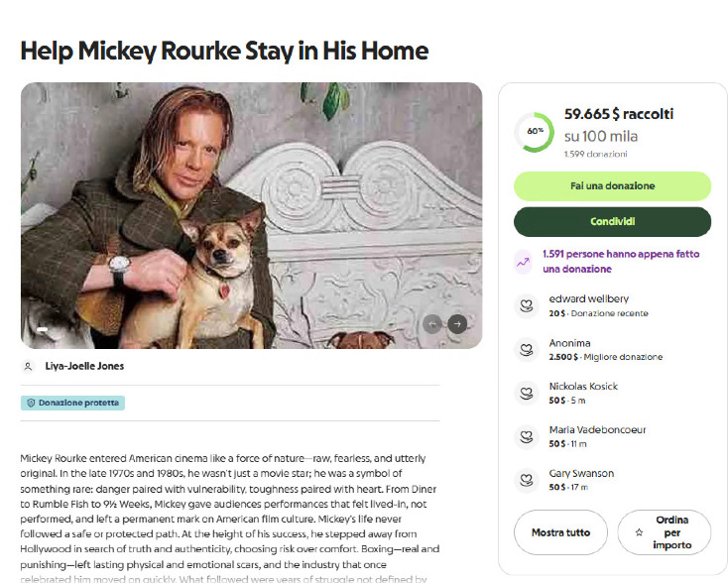
Task: Click the 60% circular progress indicator
Action: tap(535, 132)
